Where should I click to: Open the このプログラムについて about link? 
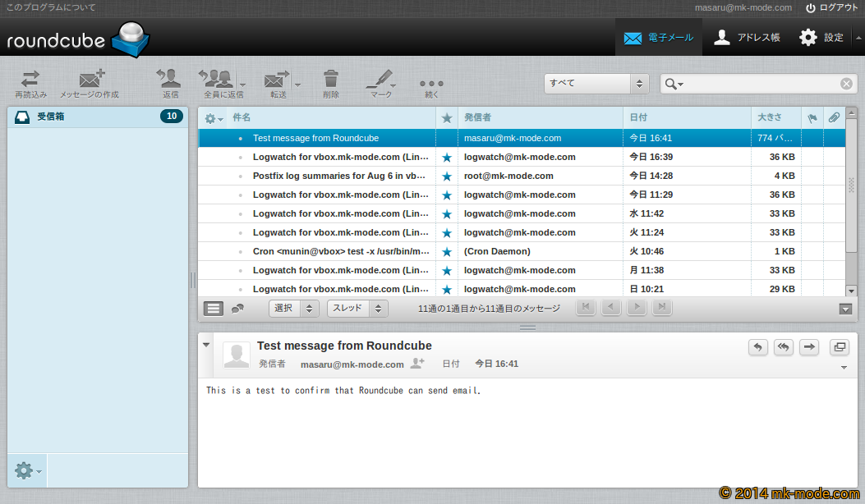coord(51,7)
